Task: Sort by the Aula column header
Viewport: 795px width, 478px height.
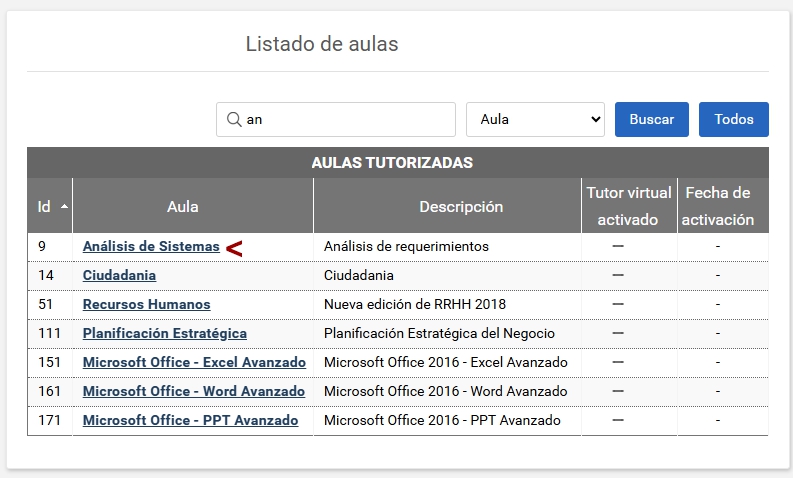Action: point(182,207)
